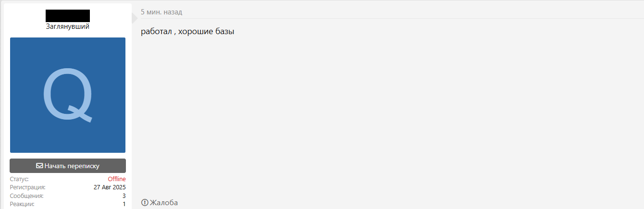Click the post's pointer arrow near the timestamp

(135, 18)
